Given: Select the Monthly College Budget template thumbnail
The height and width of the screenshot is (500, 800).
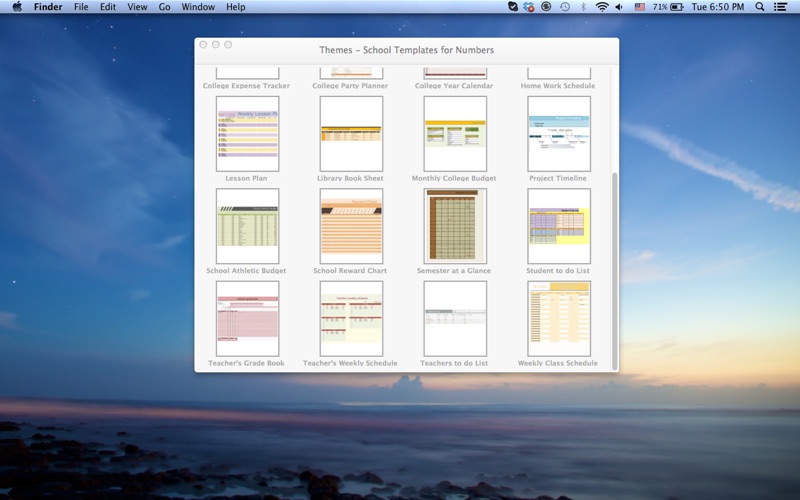Looking at the screenshot, I should click(x=455, y=134).
